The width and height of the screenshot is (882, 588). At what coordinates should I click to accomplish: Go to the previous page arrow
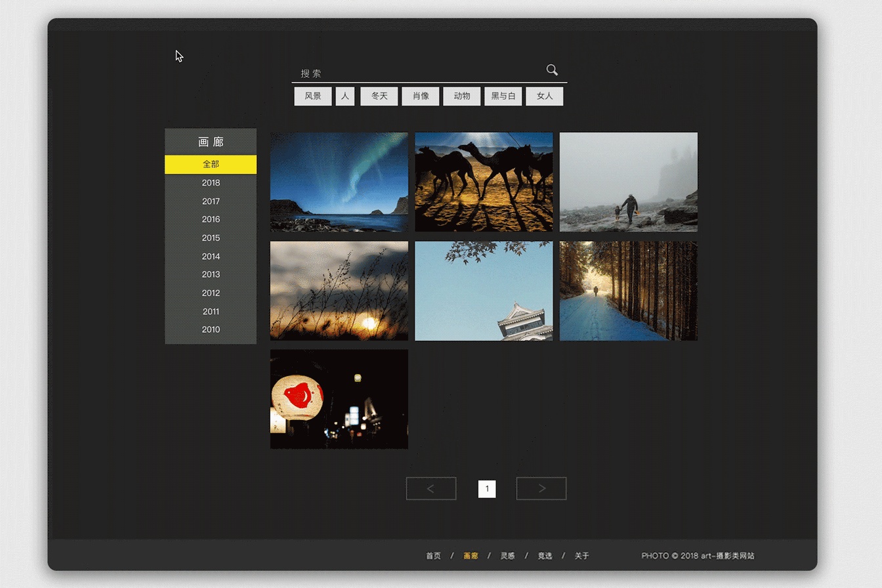coord(431,488)
